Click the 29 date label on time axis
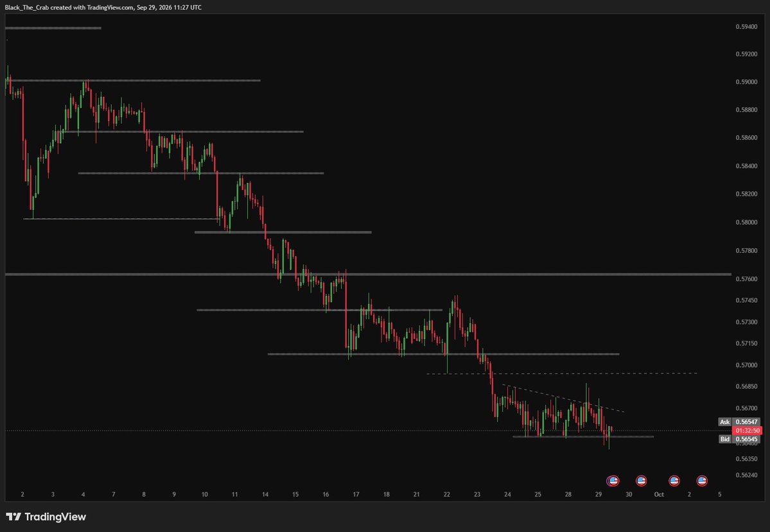The image size is (770, 532). pos(598,495)
